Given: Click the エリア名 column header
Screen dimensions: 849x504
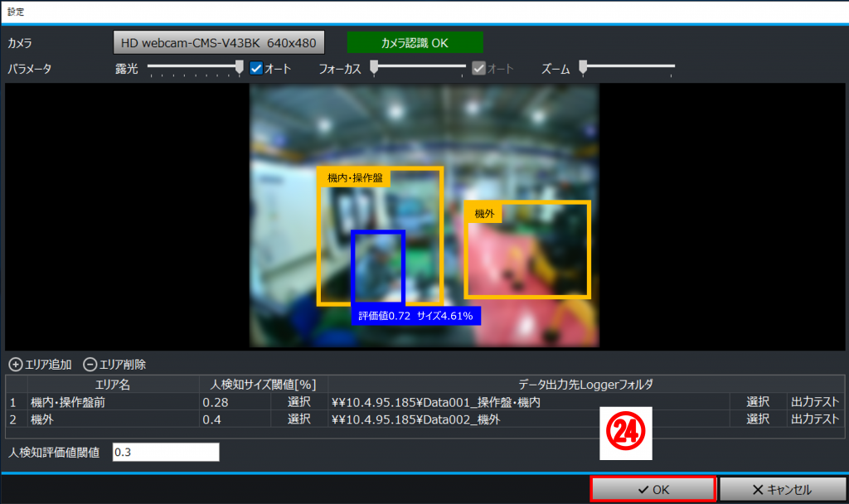Looking at the screenshot, I should click(x=113, y=385).
